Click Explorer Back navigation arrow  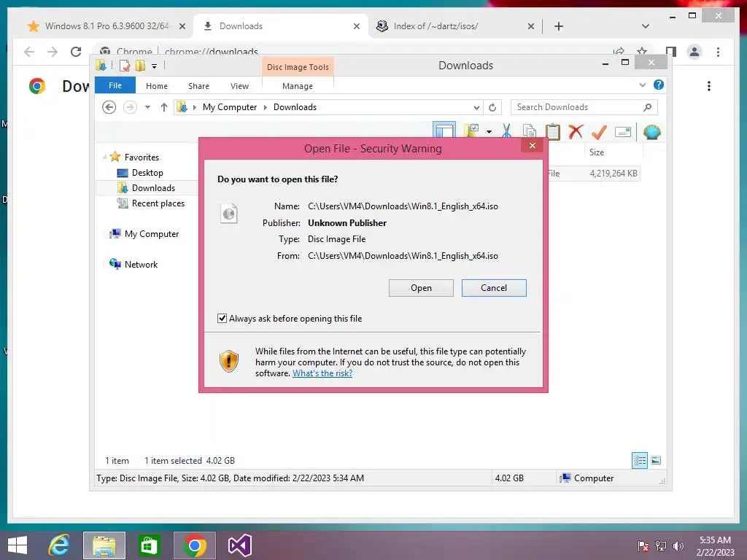109,107
